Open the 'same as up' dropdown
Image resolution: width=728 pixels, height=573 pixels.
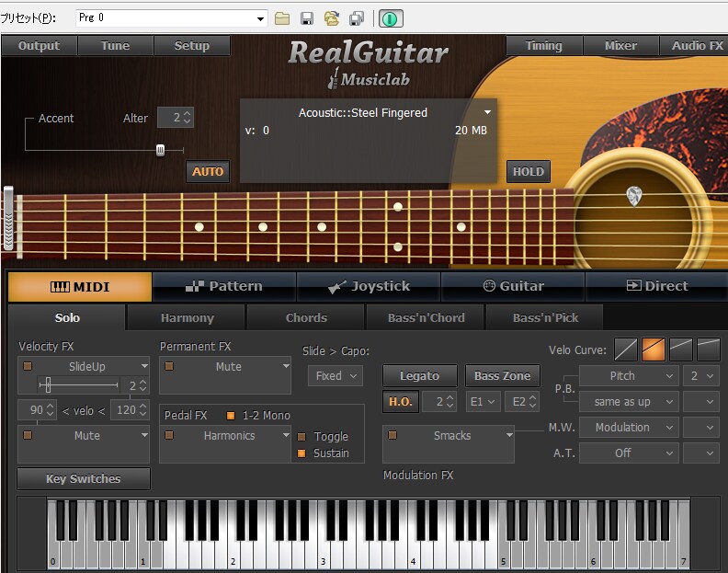[629, 402]
